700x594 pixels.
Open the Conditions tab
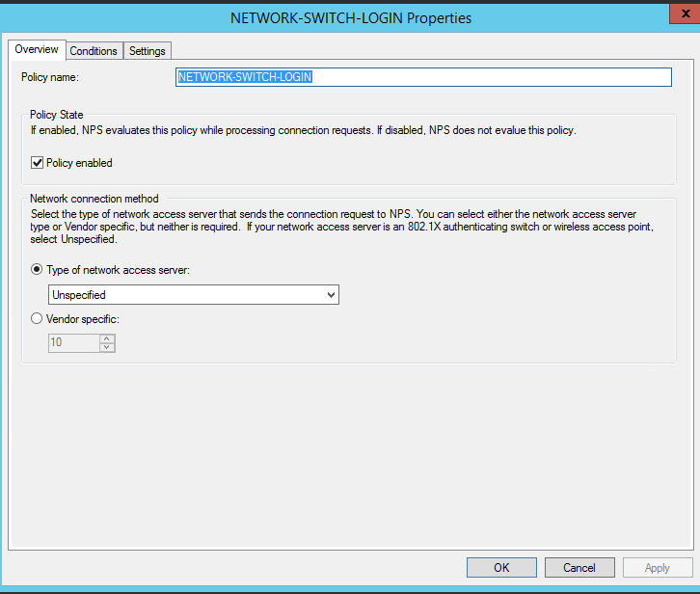coord(94,51)
